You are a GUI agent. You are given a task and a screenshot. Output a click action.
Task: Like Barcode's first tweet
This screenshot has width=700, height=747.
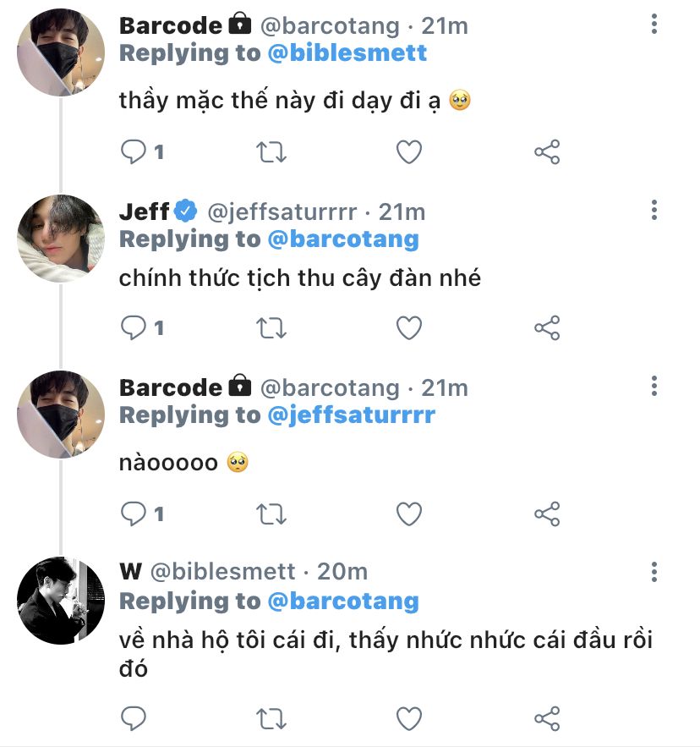click(x=409, y=152)
